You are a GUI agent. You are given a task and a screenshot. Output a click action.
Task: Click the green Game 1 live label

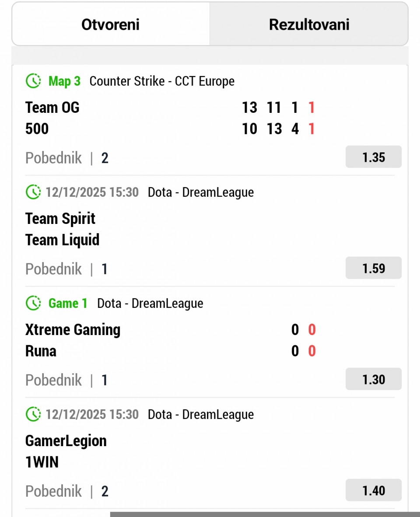click(68, 304)
